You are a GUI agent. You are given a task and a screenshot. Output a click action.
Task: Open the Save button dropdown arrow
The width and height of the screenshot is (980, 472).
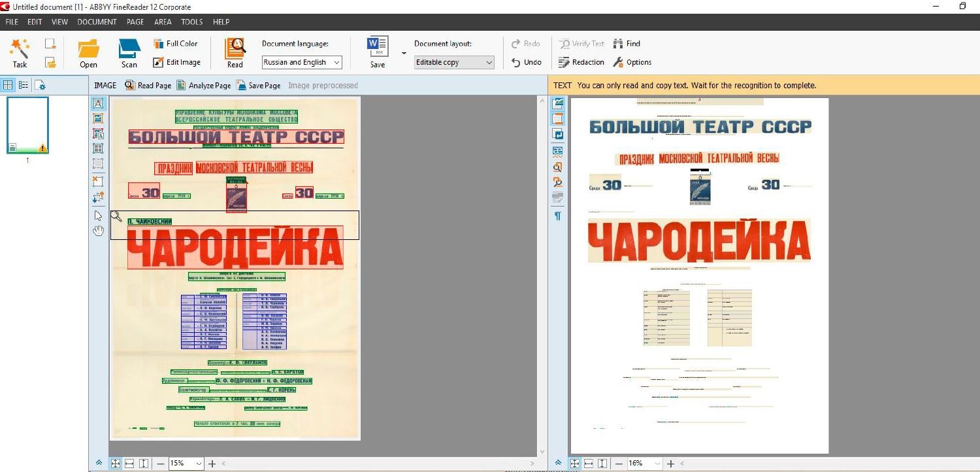point(404,53)
